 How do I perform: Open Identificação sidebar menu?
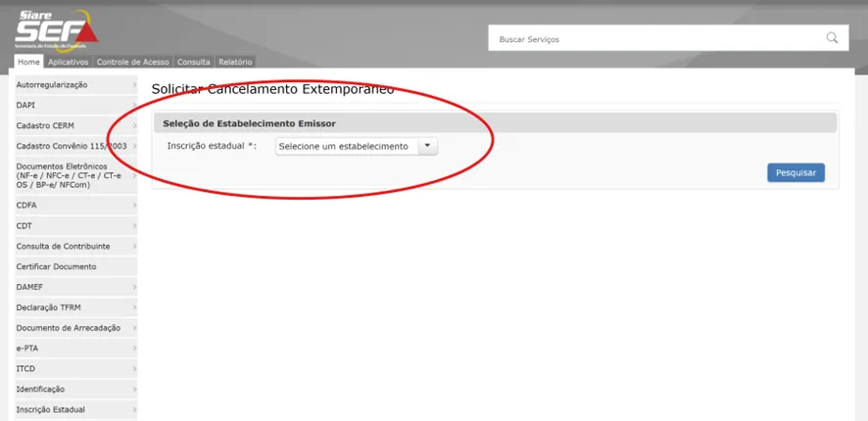[76, 389]
